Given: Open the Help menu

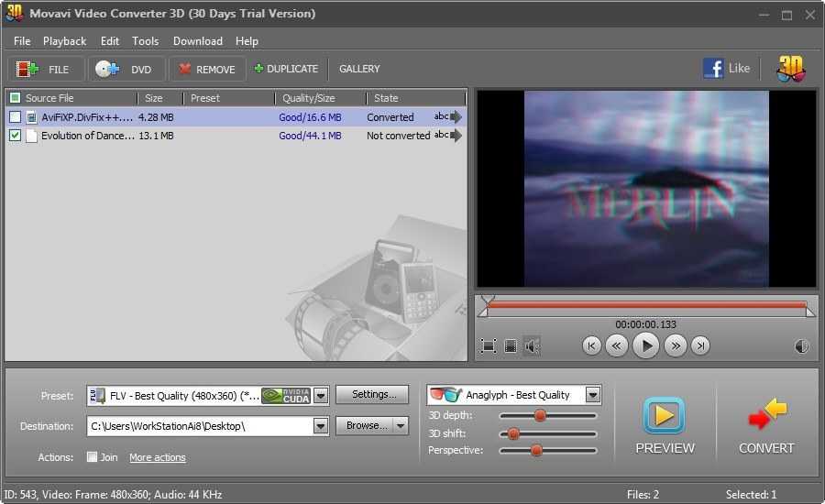Looking at the screenshot, I should [247, 41].
